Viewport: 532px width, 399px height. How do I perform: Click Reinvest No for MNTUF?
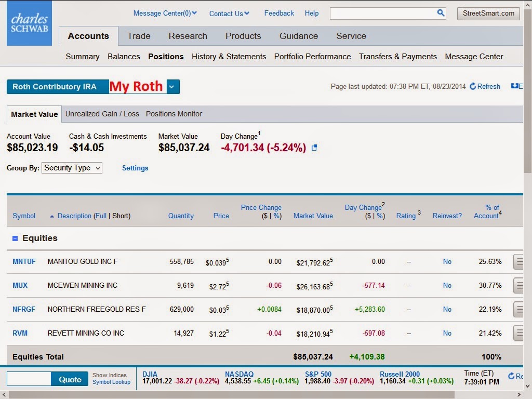[x=447, y=262]
